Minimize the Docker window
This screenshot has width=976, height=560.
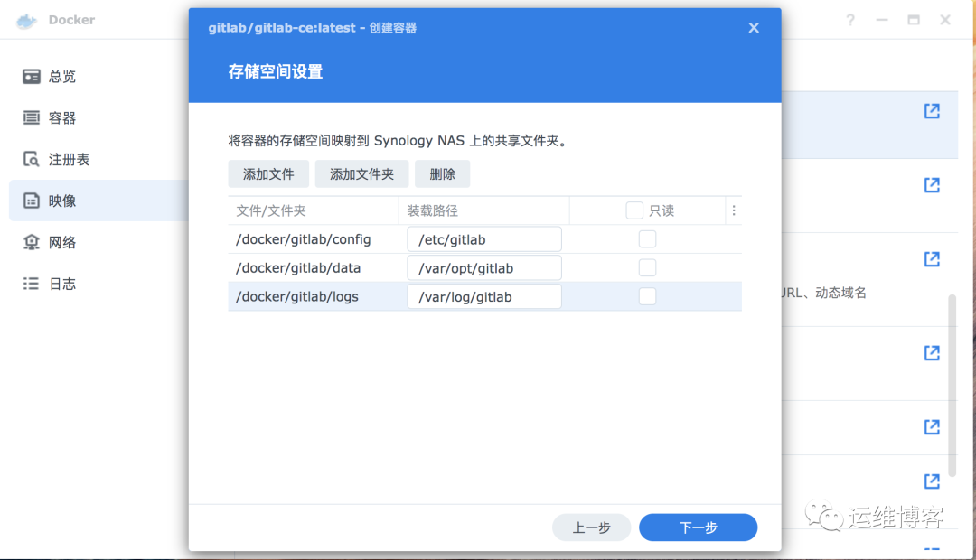tap(882, 20)
